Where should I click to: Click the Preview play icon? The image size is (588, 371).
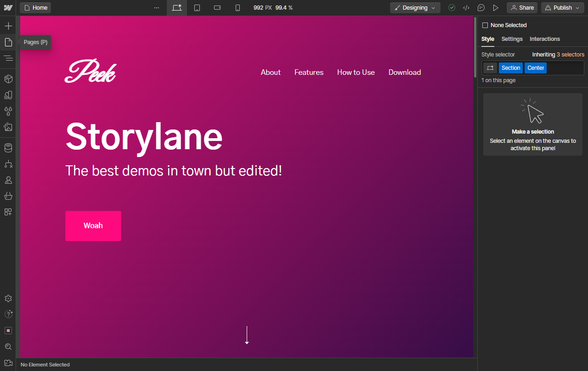(496, 8)
